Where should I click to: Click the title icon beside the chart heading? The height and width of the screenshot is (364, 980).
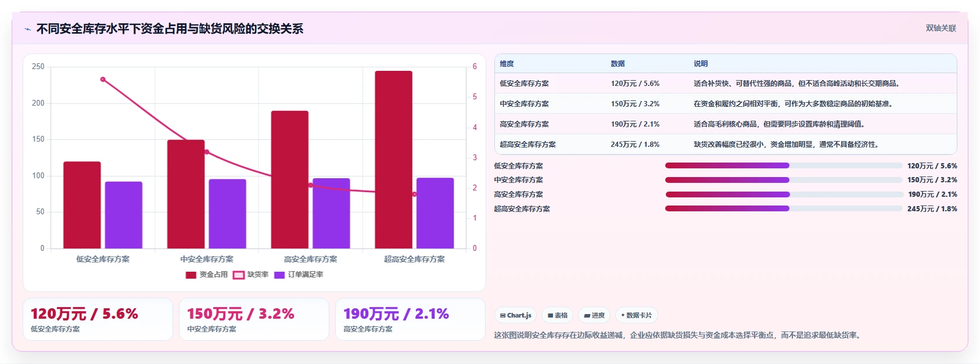pyautogui.click(x=27, y=29)
